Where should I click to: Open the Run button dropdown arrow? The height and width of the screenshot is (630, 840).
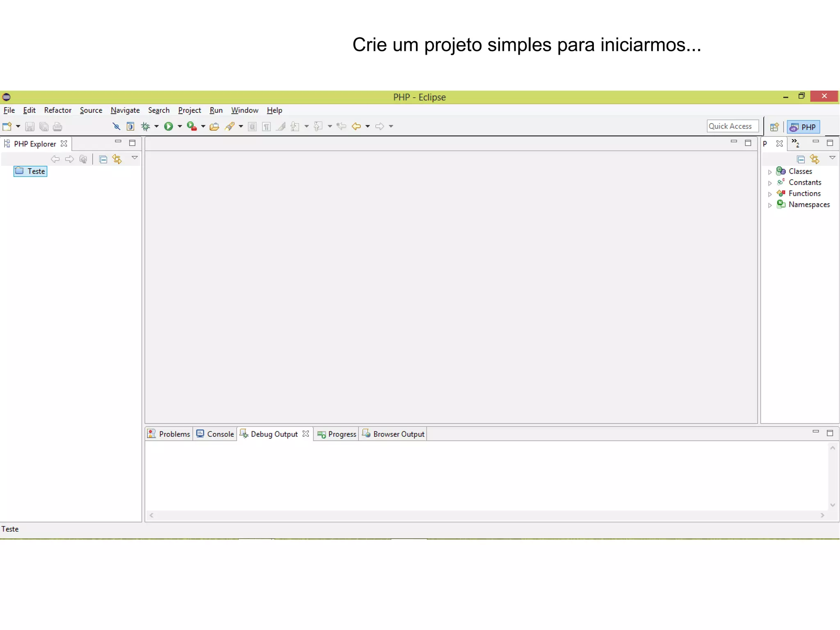pyautogui.click(x=180, y=126)
